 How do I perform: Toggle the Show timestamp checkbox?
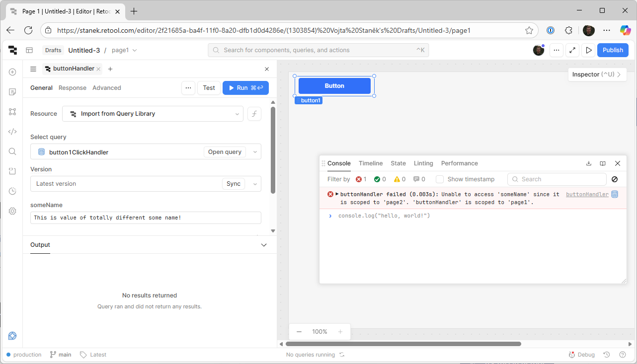[x=440, y=179]
